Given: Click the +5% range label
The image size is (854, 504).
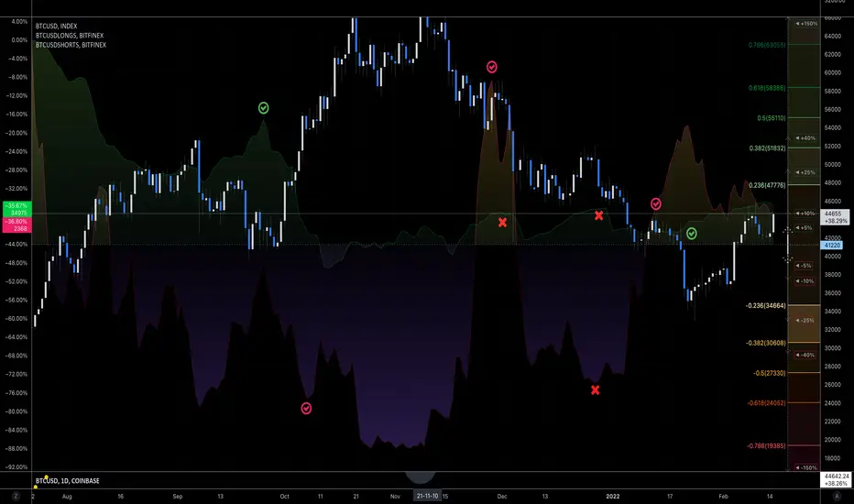Looking at the screenshot, I should [804, 228].
